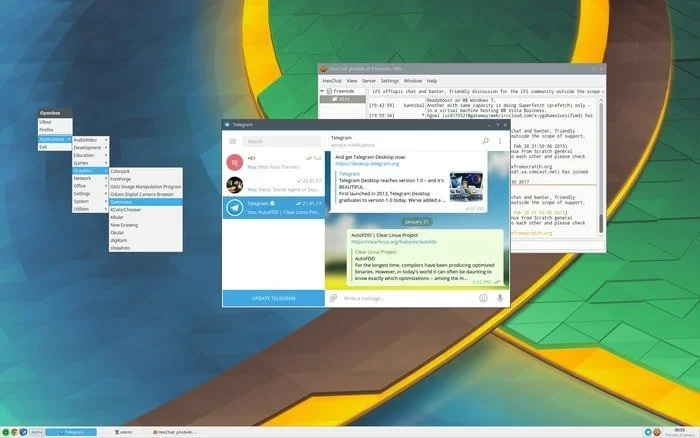
Task: Open the Server menu in HexChat
Action: click(362, 80)
